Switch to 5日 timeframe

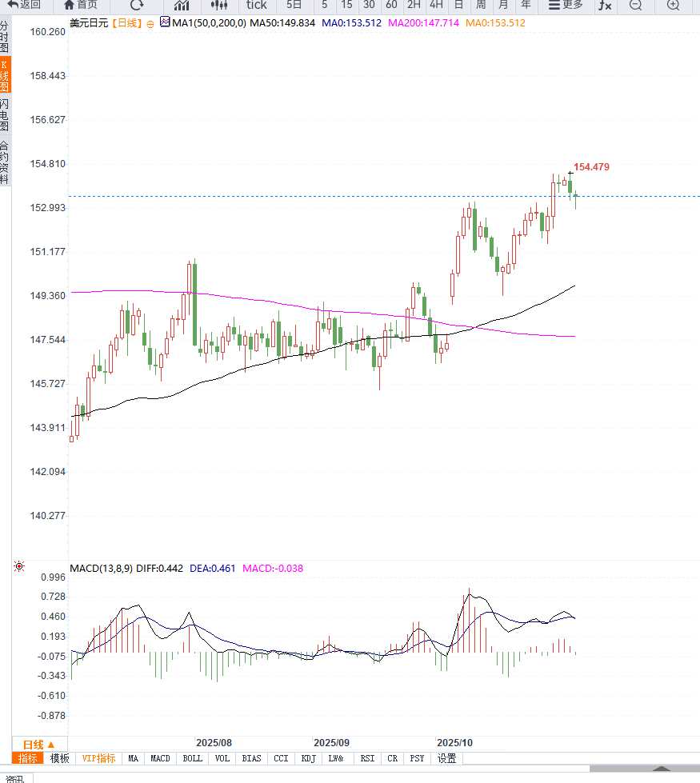click(294, 5)
